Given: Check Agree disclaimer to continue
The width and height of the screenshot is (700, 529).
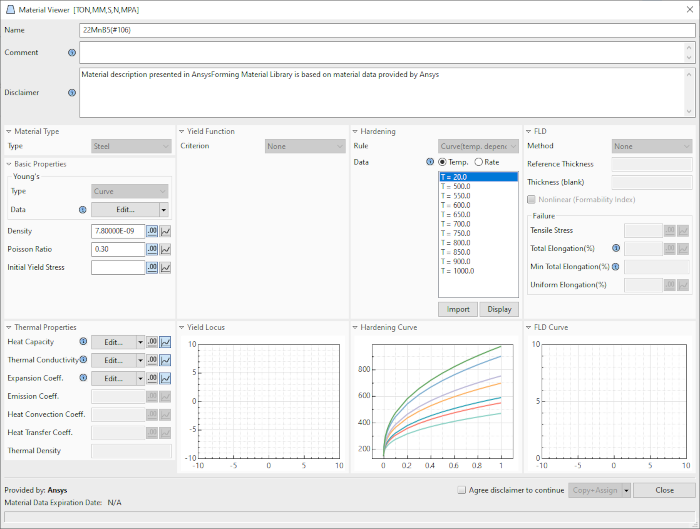Looking at the screenshot, I should (461, 490).
